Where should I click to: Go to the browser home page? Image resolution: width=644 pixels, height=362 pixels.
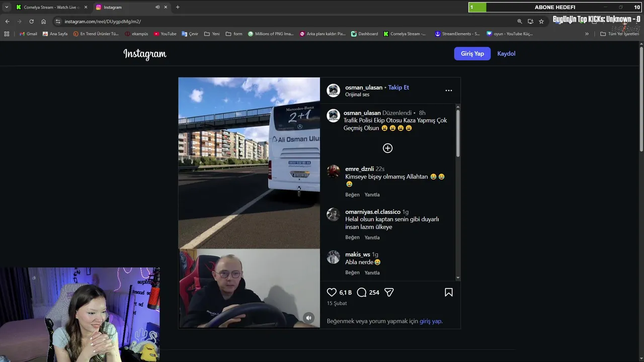click(x=43, y=22)
